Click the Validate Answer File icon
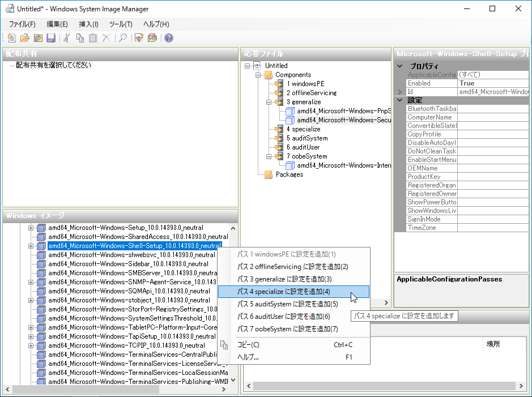Image resolution: width=532 pixels, height=397 pixels. point(139,37)
